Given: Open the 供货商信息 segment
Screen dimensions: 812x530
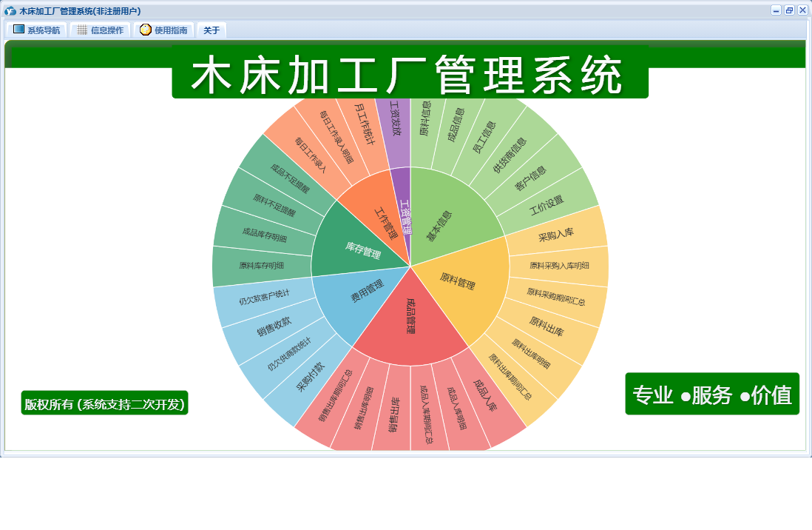Looking at the screenshot, I should (510, 155).
